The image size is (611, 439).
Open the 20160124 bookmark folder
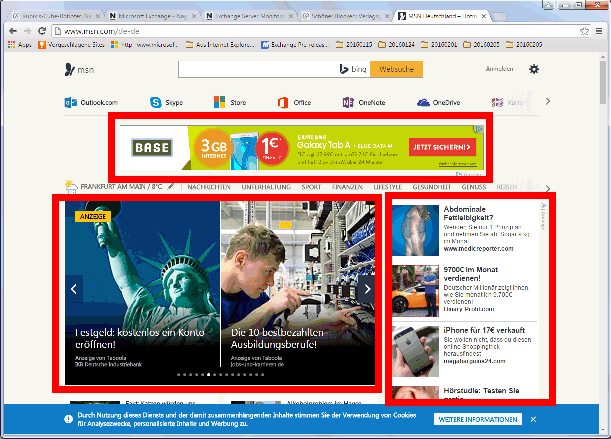click(x=397, y=45)
